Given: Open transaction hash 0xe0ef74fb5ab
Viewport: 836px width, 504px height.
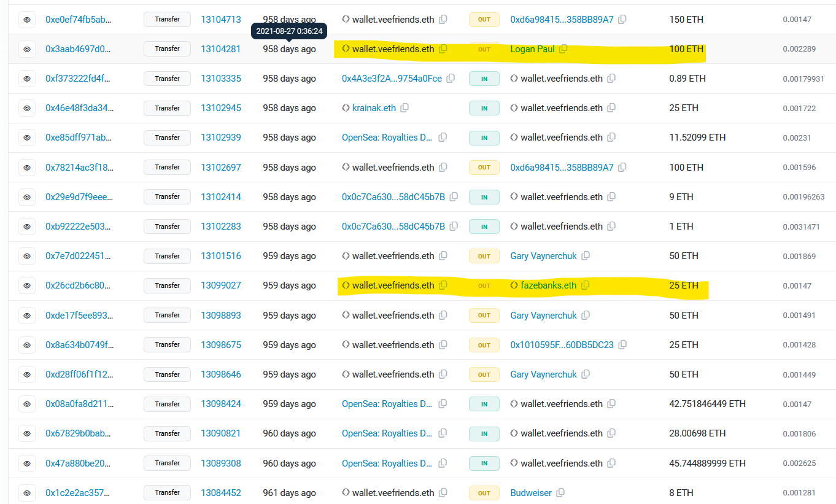Looking at the screenshot, I should [80, 20].
